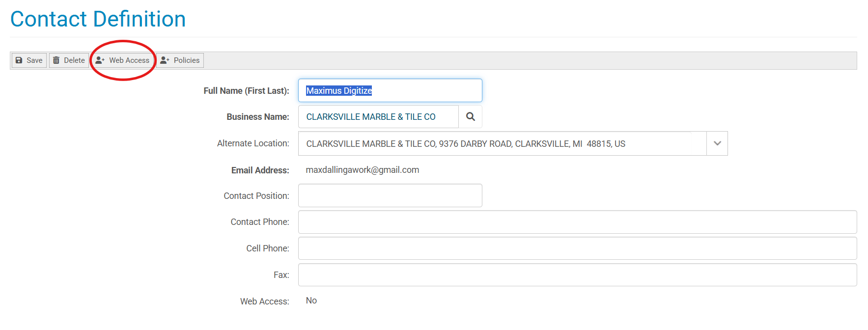Click the business name search magnifier icon
This screenshot has height=330, width=868.
click(x=471, y=117)
